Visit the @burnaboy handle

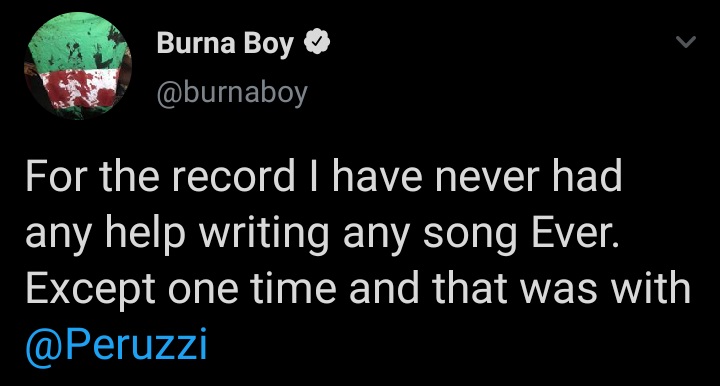pyautogui.click(x=232, y=93)
